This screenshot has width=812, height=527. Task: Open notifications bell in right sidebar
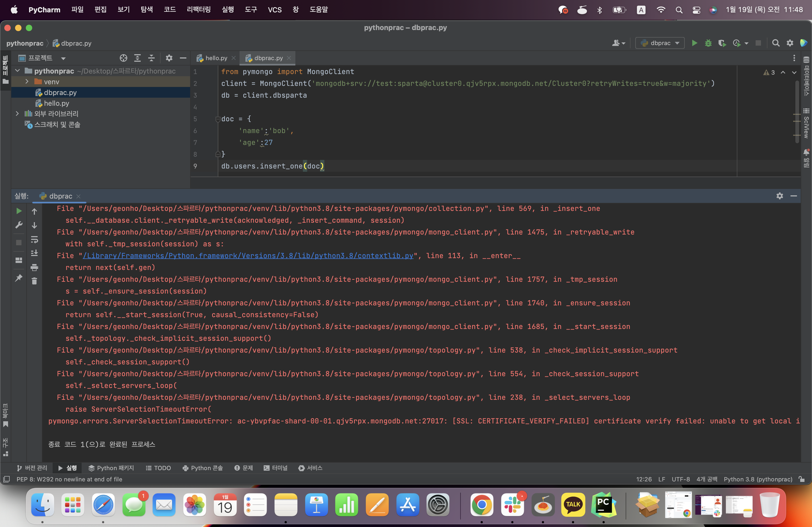pos(806,158)
